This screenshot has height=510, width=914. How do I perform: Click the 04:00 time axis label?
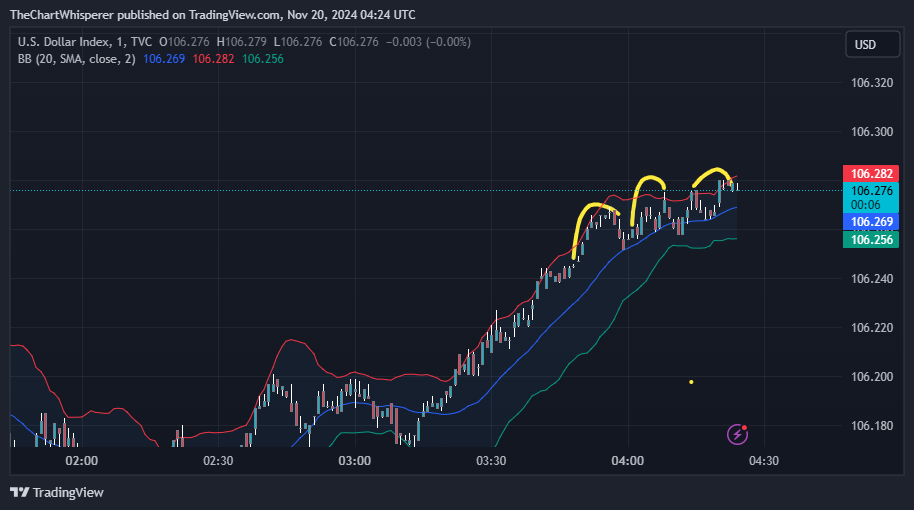(x=628, y=460)
